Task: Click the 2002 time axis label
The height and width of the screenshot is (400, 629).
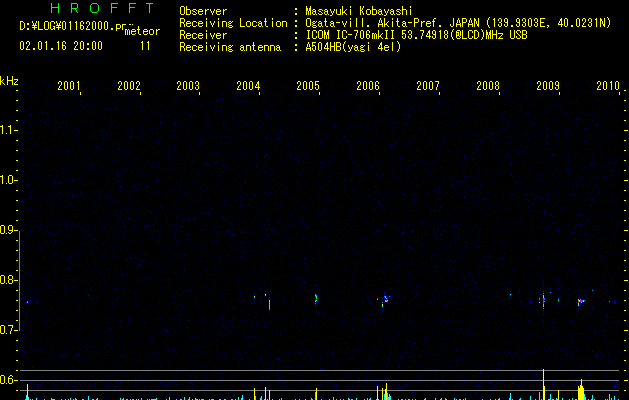Action: [x=129, y=85]
